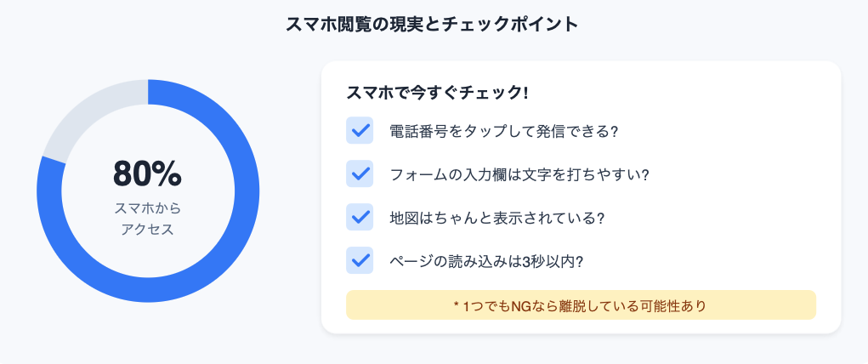Click the 'アクセス' caption under 80%
Image resolution: width=868 pixels, height=364 pixels.
pos(147,229)
